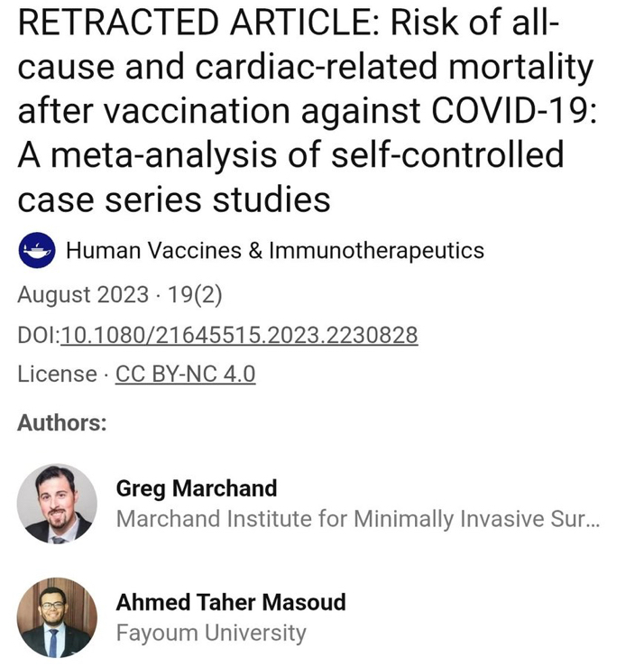
Task: Click Ahmed Taher Masoud's profile photo
Action: pos(57,616)
